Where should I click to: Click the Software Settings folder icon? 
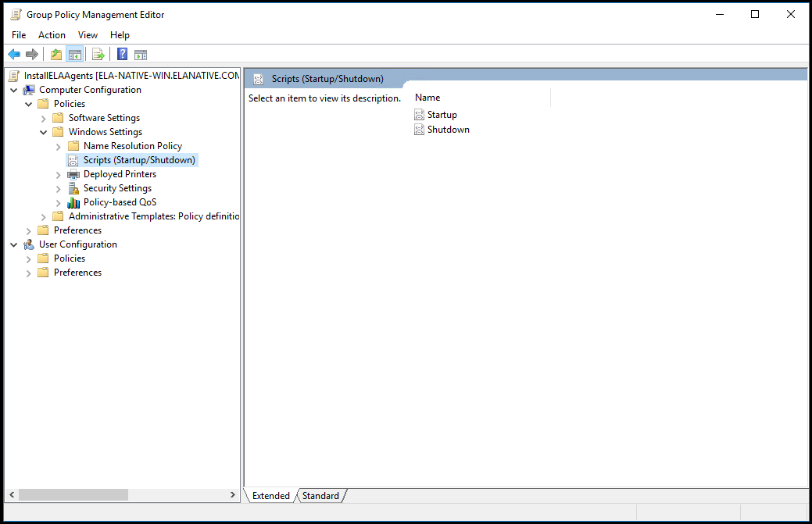click(59, 118)
